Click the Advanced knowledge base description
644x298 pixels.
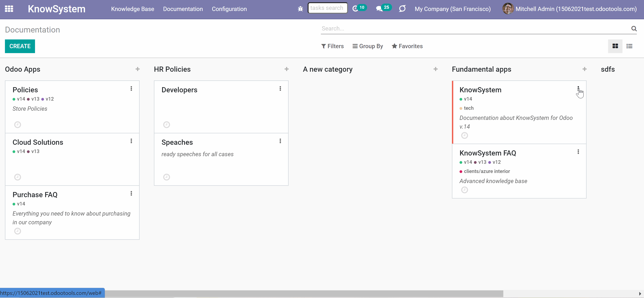tap(493, 181)
